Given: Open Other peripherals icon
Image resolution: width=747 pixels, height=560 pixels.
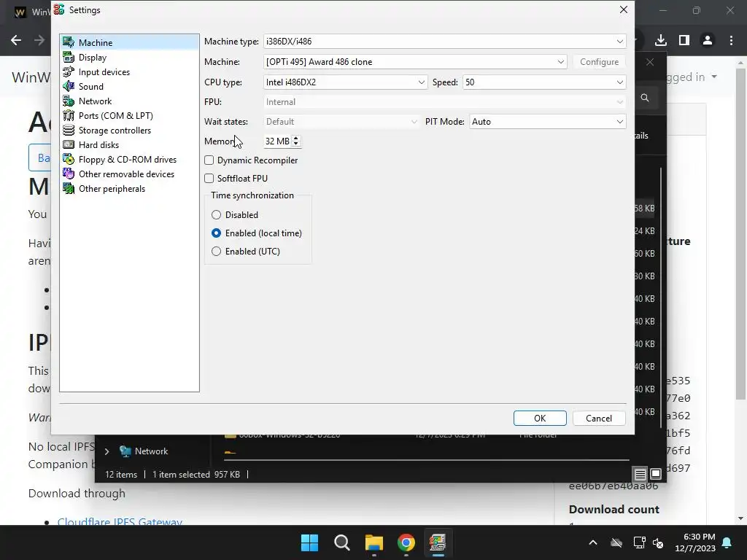Looking at the screenshot, I should 69,189.
